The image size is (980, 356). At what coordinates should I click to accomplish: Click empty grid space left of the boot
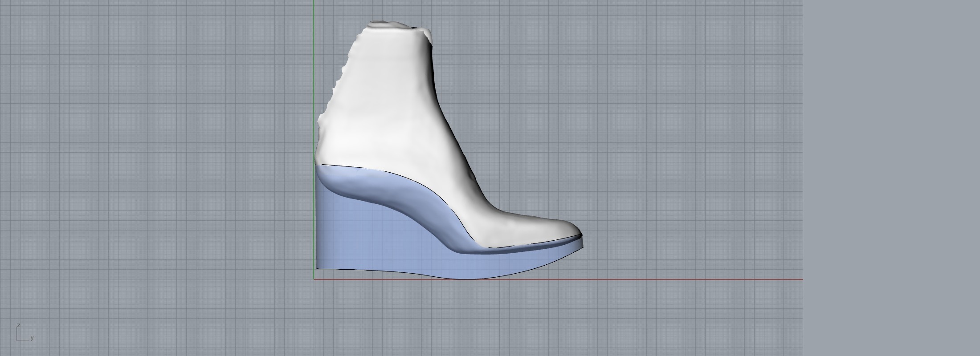coord(156,156)
